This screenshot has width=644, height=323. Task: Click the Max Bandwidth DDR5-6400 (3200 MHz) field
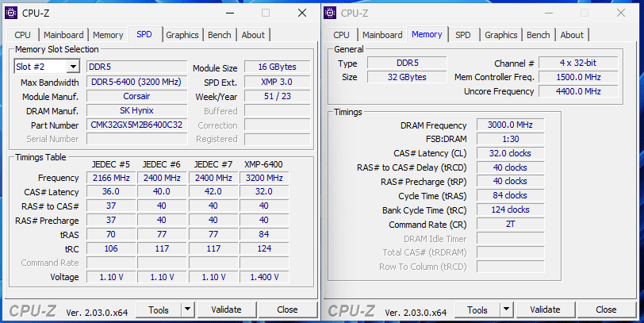(136, 82)
